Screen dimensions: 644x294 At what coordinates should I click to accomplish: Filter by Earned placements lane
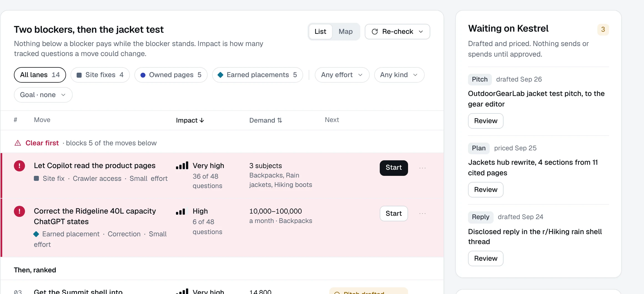point(258,75)
